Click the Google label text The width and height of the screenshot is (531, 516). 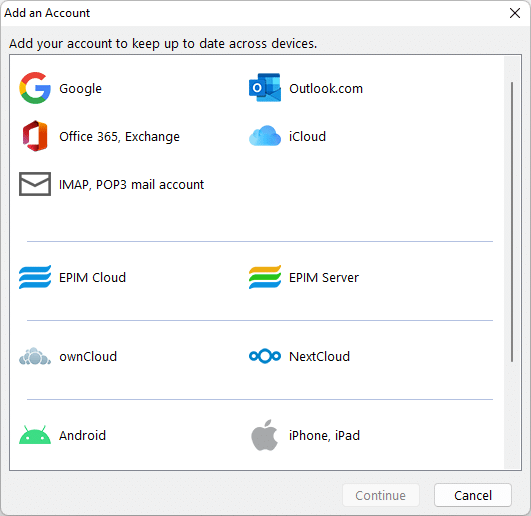(80, 89)
